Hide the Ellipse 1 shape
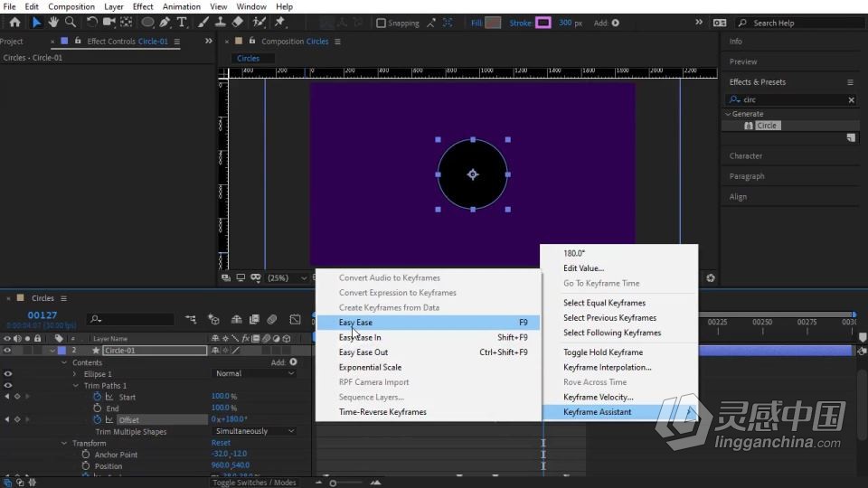Screen dimensions: 868x488 [8, 374]
